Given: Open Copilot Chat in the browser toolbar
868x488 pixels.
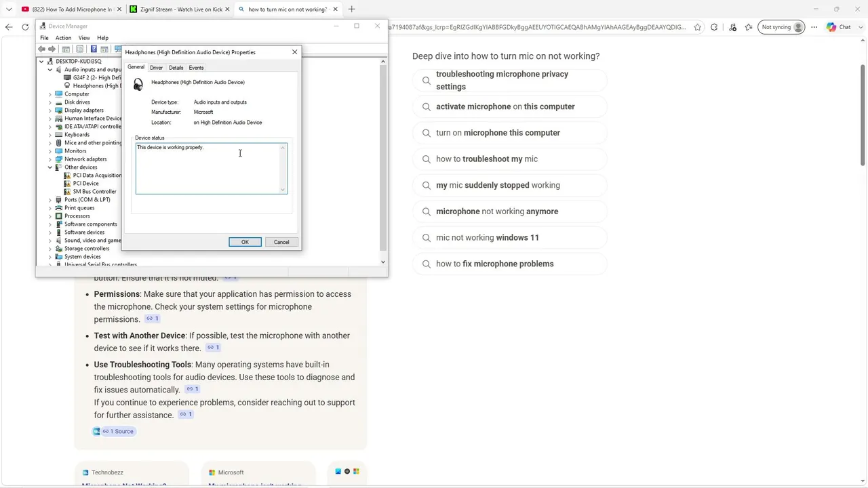Looking at the screenshot, I should click(x=838, y=27).
